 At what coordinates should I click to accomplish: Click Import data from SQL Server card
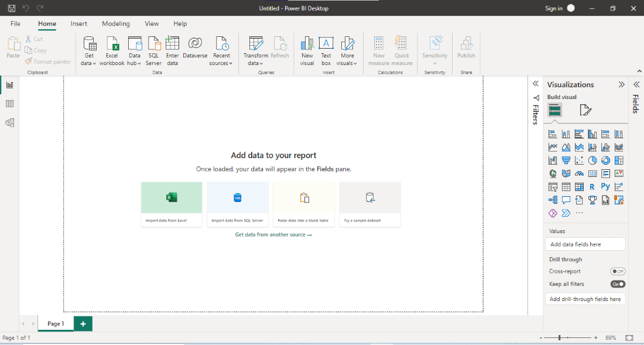[238, 204]
